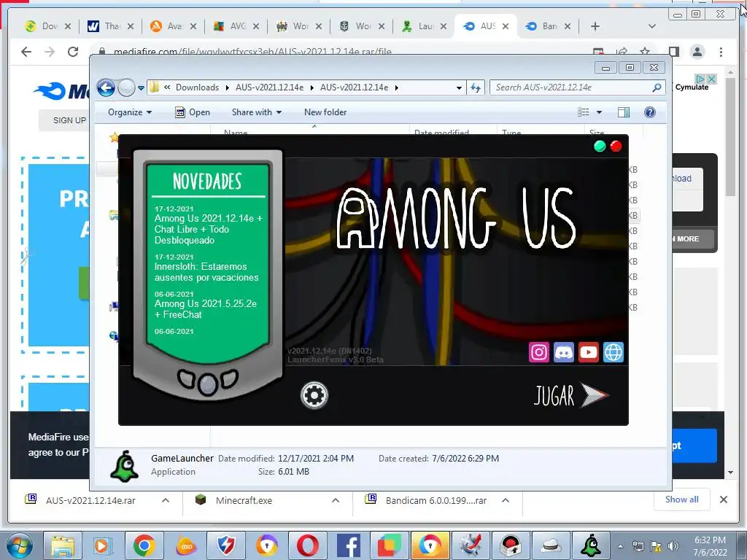Viewport: 747px width, 560px height.
Task: Refresh the Explorer folder view
Action: coord(476,87)
